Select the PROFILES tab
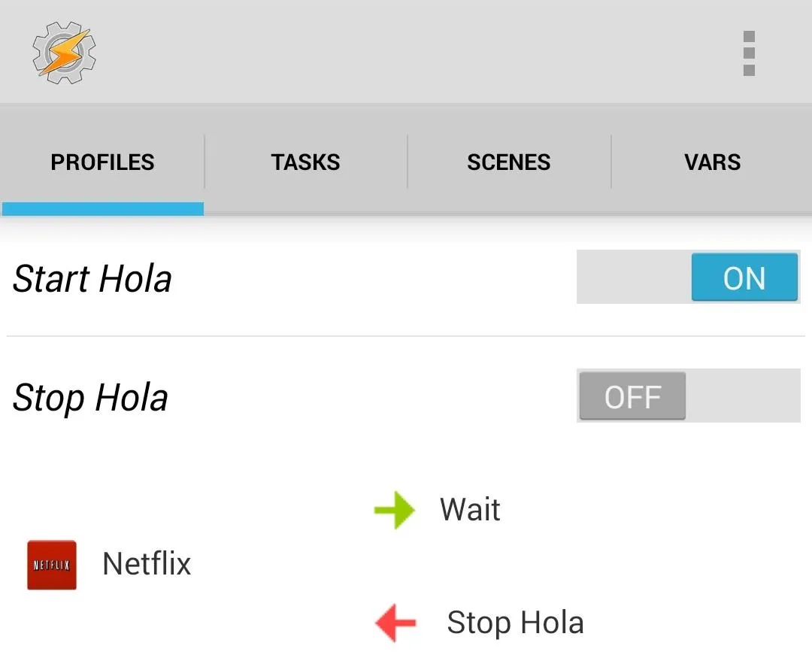812x667 pixels. [102, 162]
